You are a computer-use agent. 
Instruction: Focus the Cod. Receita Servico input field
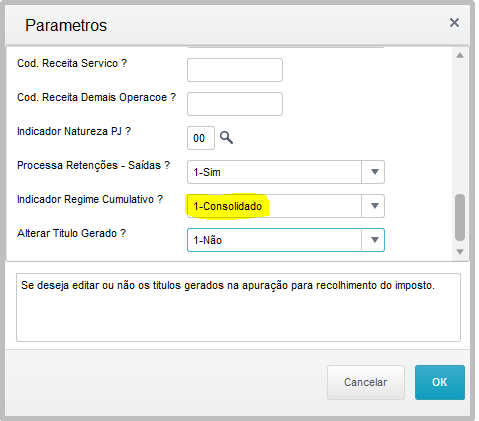coord(235,70)
